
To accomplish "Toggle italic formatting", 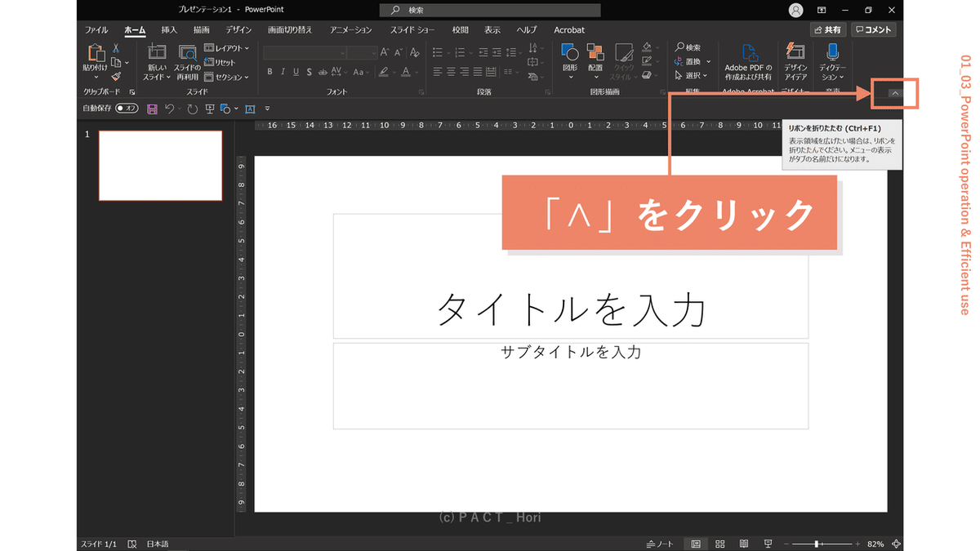I will [x=283, y=72].
